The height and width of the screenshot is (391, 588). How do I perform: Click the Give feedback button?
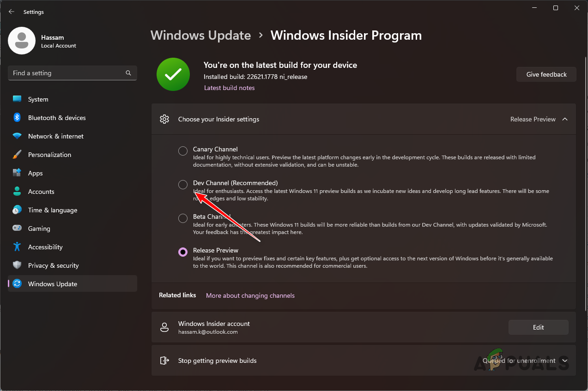[546, 74]
